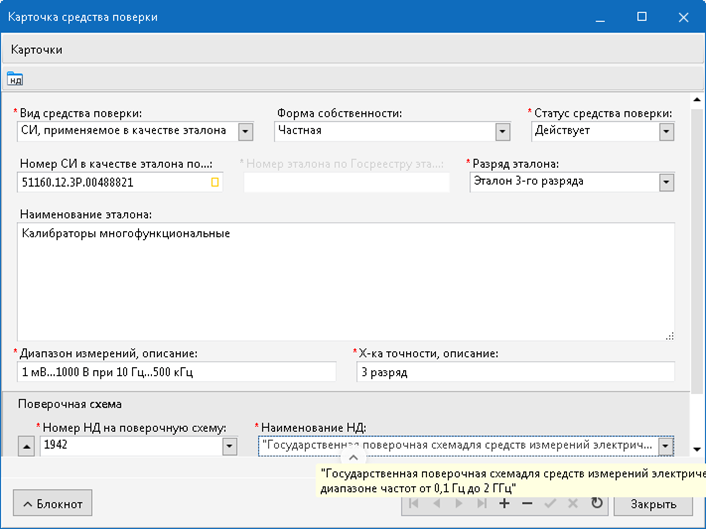The width and height of the screenshot is (706, 529).
Task: Refresh data with the circular arrow icon
Action: coord(597,503)
